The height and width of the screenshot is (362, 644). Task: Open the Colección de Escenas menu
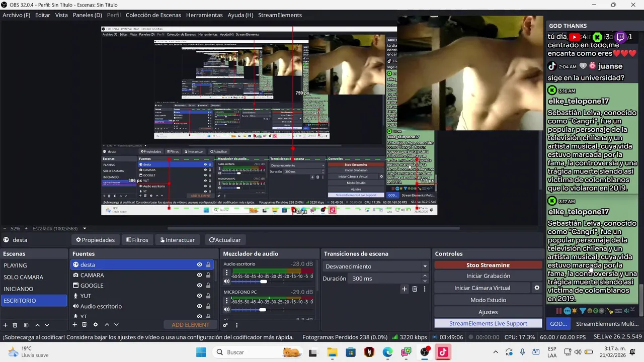pos(153,15)
